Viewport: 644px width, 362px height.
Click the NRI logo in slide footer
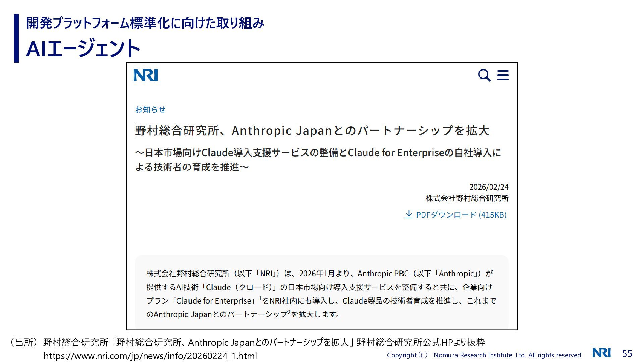[602, 353]
